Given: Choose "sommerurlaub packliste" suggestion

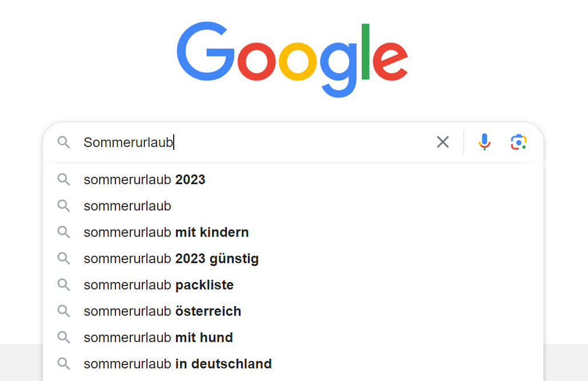Looking at the screenshot, I should click(159, 285).
